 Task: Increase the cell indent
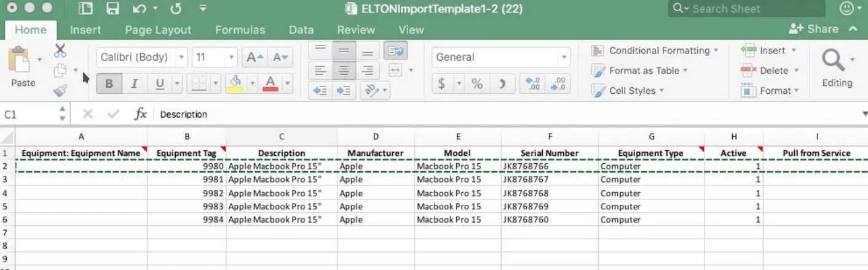pos(343,91)
